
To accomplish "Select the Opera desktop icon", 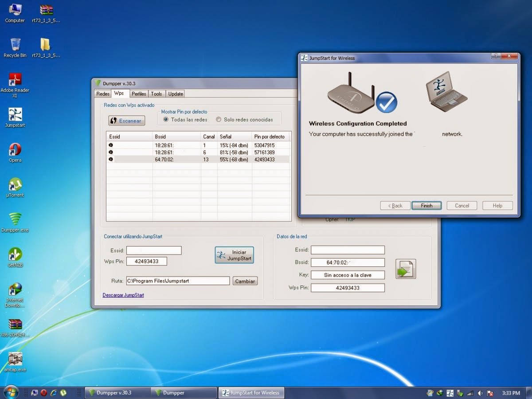I will [15, 153].
